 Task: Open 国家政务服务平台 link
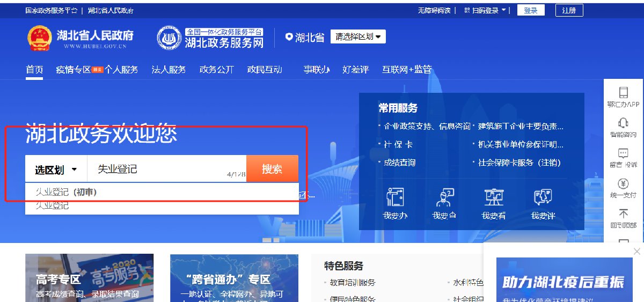52,10
